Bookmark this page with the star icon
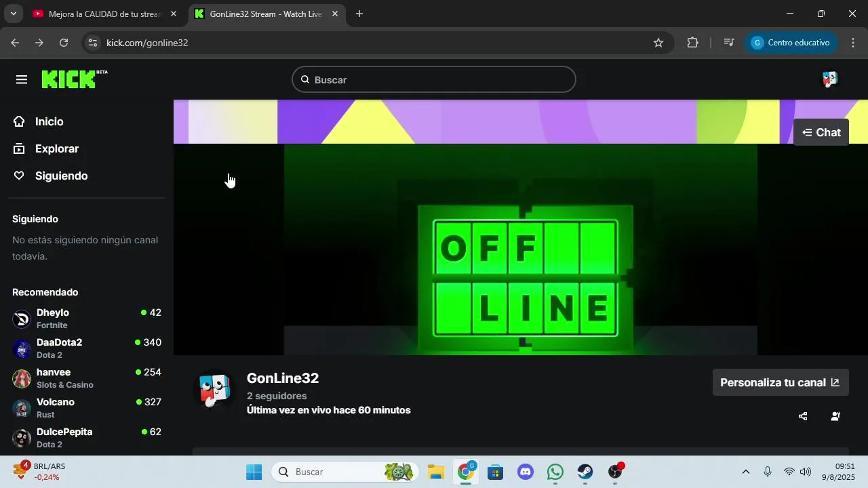This screenshot has width=868, height=488. (658, 43)
